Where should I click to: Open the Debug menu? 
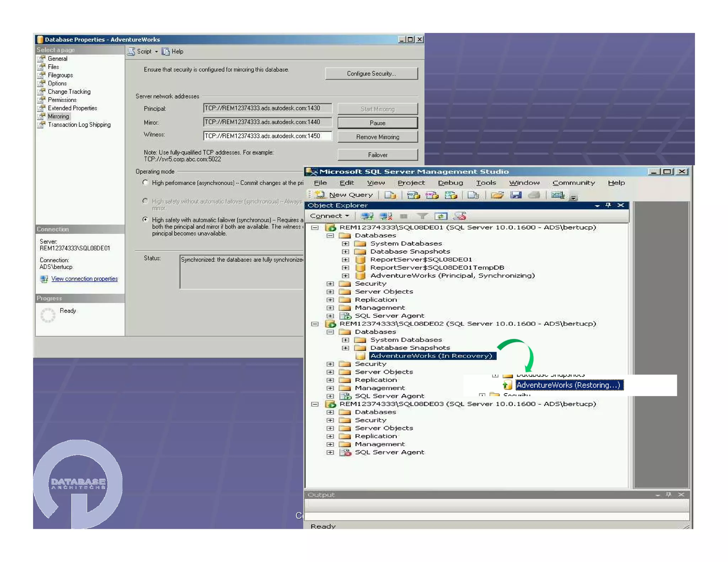coord(450,183)
